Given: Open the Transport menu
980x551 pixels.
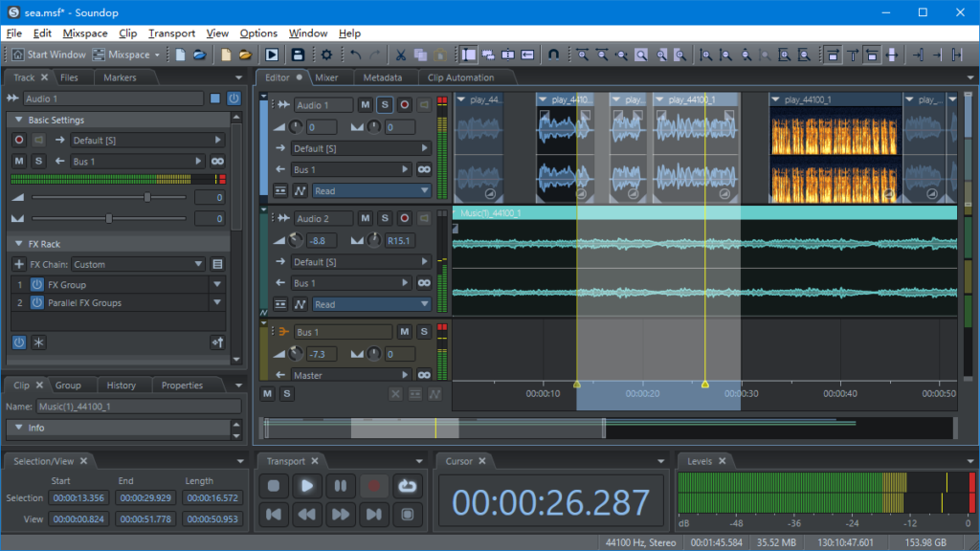Looking at the screenshot, I should point(171,33).
